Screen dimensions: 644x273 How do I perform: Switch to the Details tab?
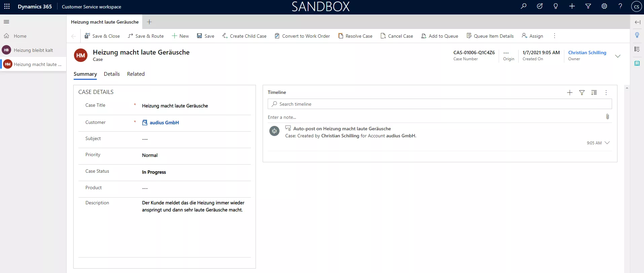tap(112, 74)
